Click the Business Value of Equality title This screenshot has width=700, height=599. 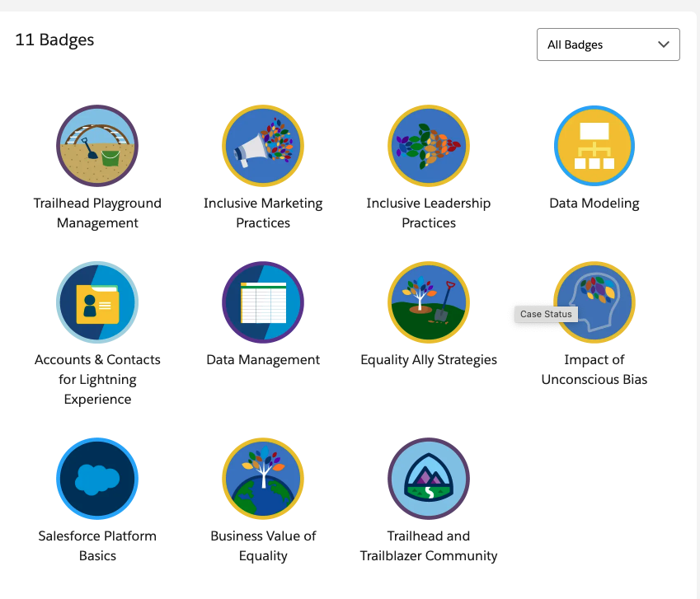tap(263, 545)
